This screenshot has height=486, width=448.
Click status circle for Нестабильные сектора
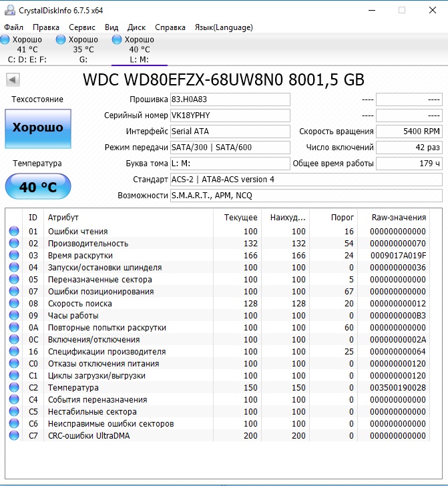(x=13, y=411)
